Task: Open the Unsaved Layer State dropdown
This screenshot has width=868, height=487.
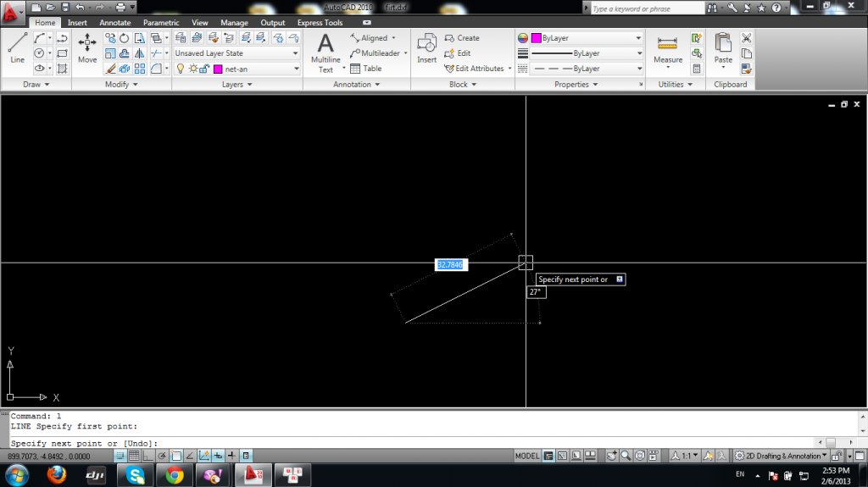Action: click(237, 53)
